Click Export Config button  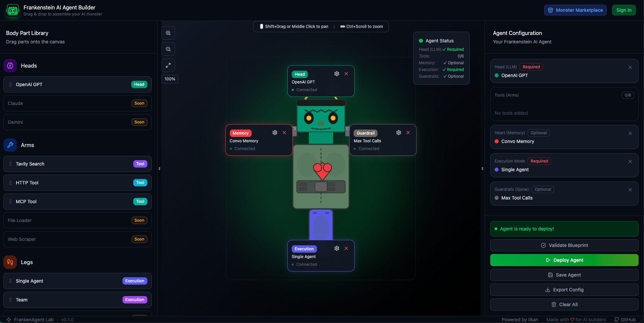tap(564, 290)
